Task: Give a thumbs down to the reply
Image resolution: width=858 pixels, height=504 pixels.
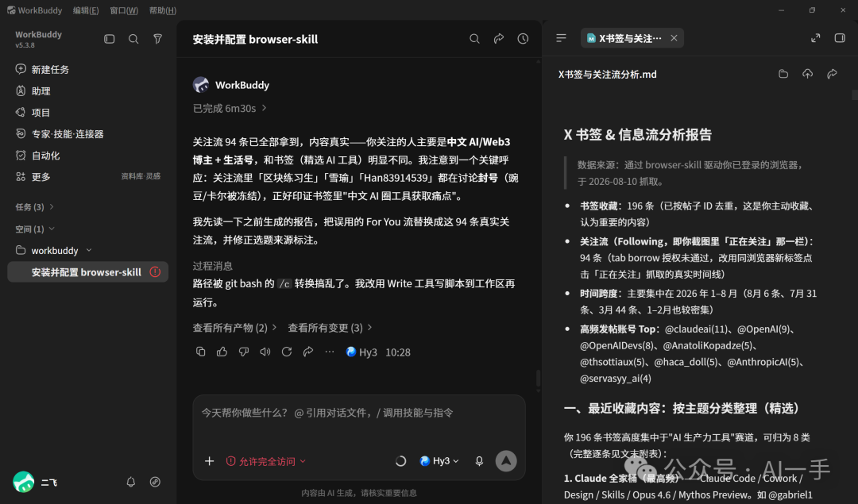Action: pyautogui.click(x=244, y=352)
